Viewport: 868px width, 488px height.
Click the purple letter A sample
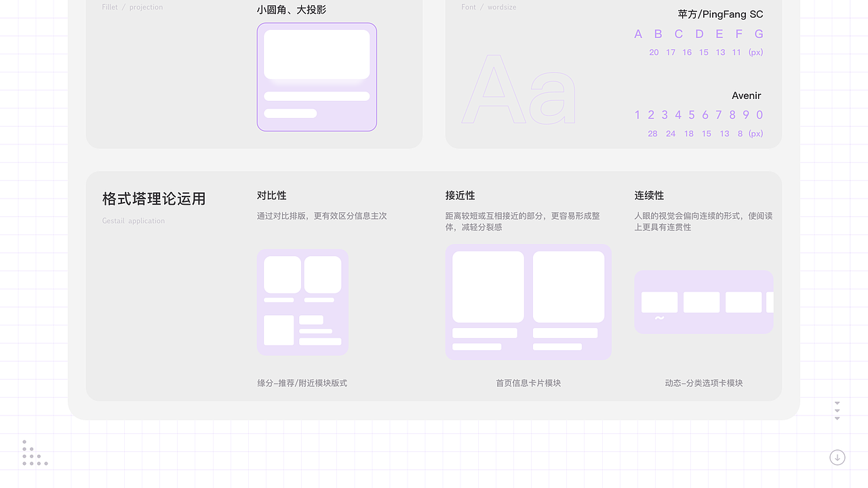[638, 34]
